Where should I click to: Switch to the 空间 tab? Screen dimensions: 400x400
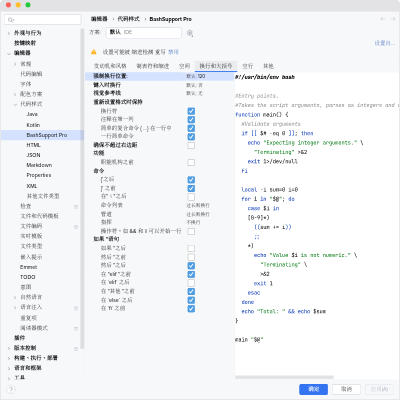(x=184, y=66)
